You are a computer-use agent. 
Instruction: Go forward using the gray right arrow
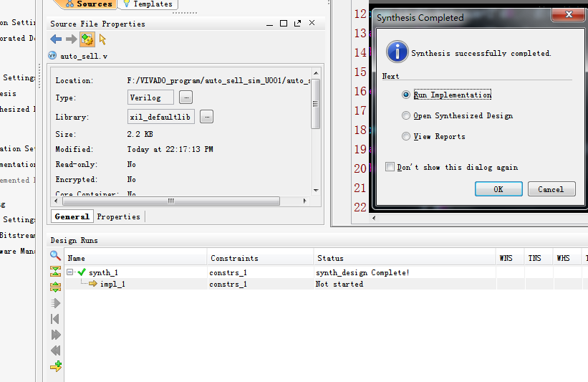(x=71, y=39)
